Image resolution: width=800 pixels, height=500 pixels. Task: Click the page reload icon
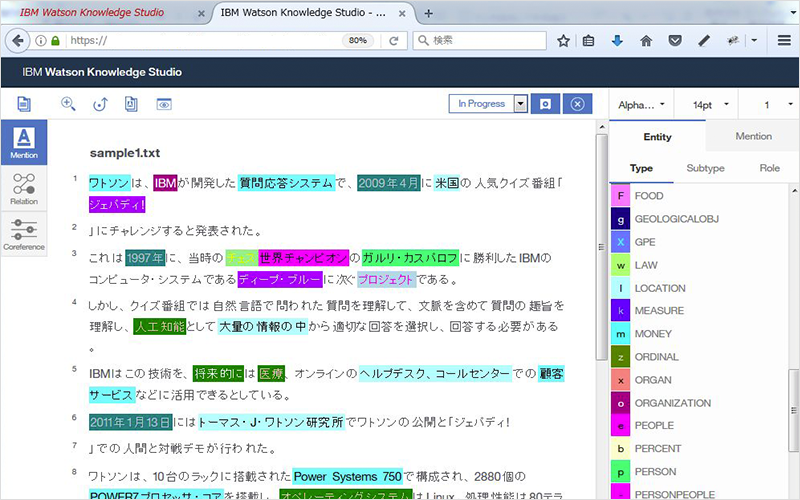(x=393, y=40)
